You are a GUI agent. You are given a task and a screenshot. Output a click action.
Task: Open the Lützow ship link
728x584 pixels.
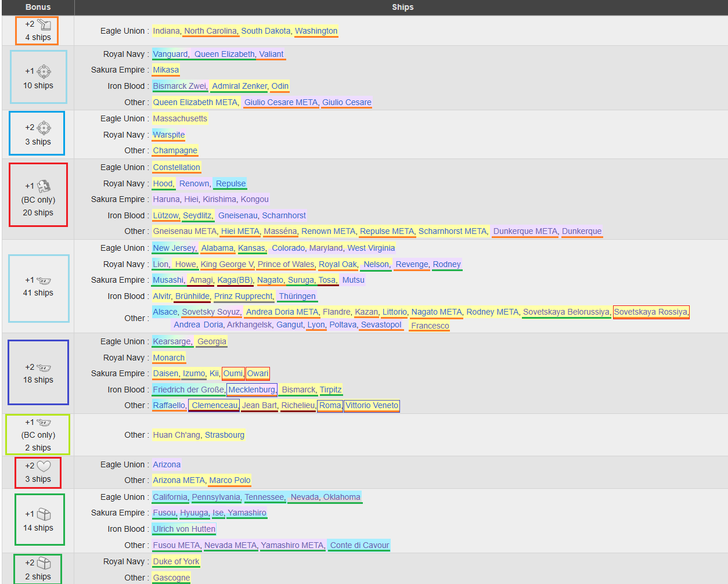click(x=166, y=215)
